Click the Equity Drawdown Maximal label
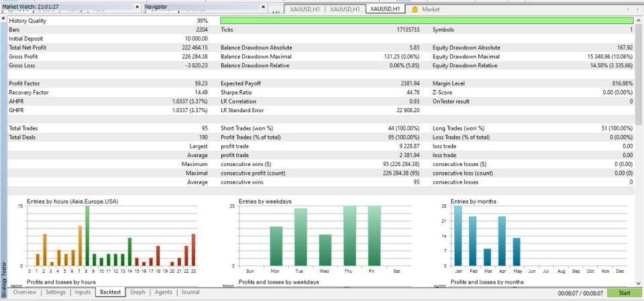644x301 pixels. pyautogui.click(x=466, y=56)
